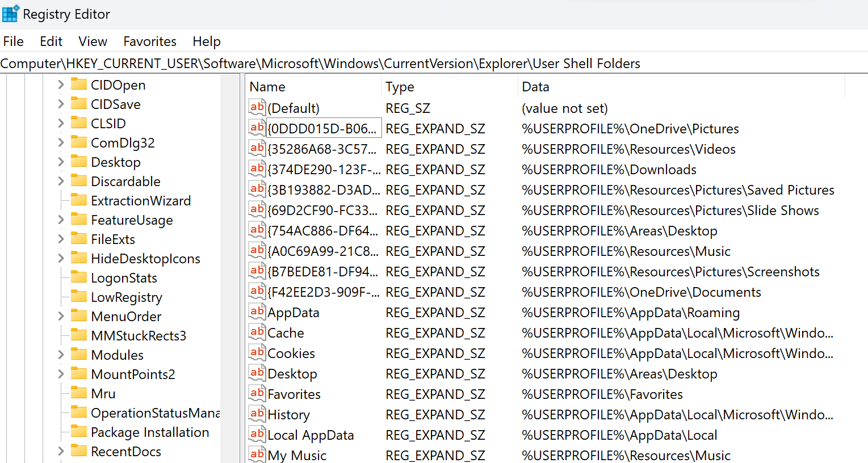Click the data %USERPROFILE%\AppData\Roaming
Viewport: 868px width, 463px height.
tap(631, 313)
